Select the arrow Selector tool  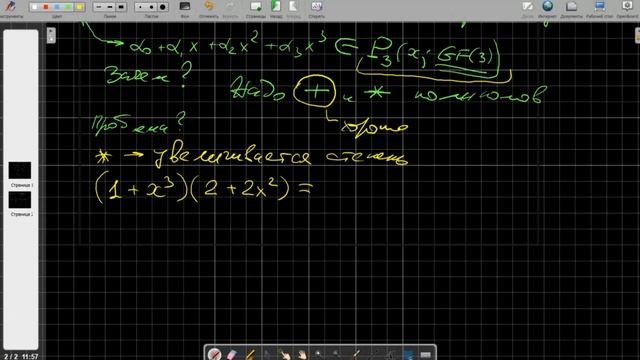click(267, 354)
